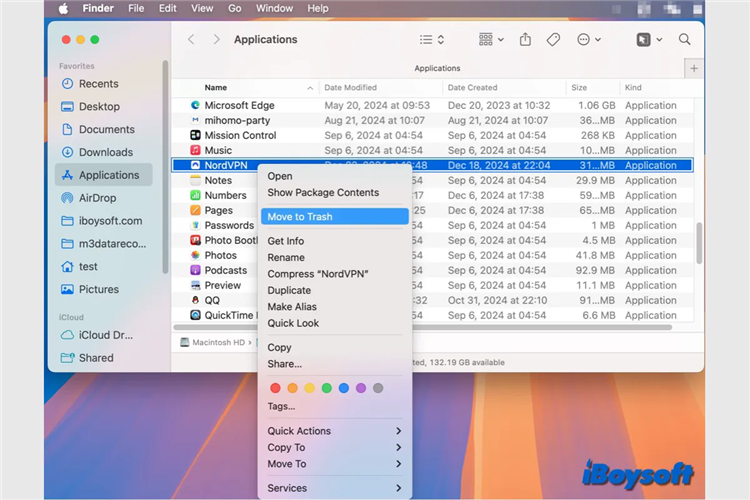The width and height of the screenshot is (750, 500).
Task: Open the Go menu in menu bar
Action: click(x=234, y=9)
